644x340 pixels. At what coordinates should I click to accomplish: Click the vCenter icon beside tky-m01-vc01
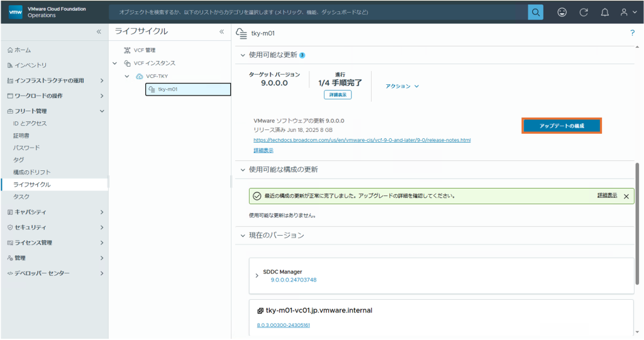pos(260,311)
